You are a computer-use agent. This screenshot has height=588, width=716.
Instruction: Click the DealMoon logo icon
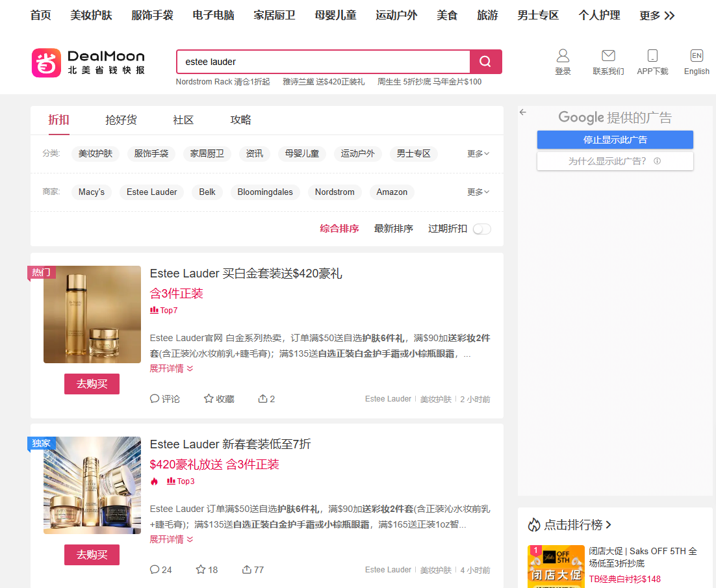click(x=46, y=63)
